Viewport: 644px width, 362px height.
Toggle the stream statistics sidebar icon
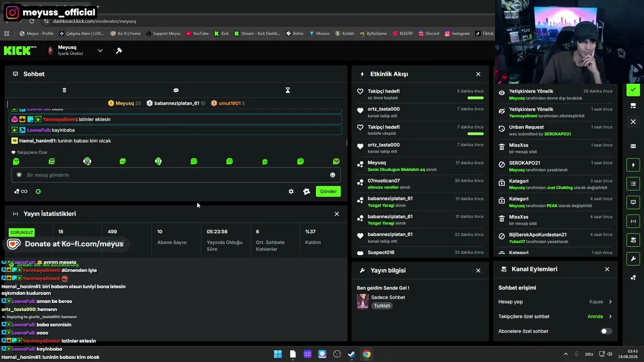click(x=633, y=221)
